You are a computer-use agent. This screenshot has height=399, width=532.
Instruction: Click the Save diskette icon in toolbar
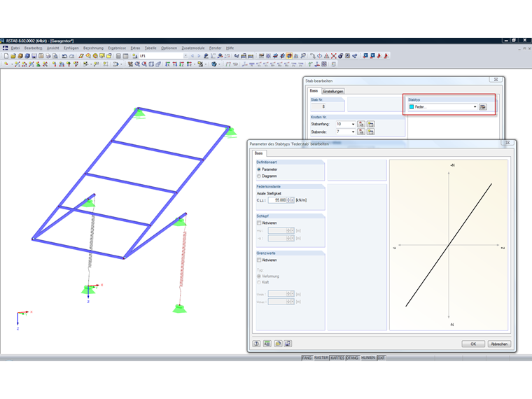tap(34, 56)
